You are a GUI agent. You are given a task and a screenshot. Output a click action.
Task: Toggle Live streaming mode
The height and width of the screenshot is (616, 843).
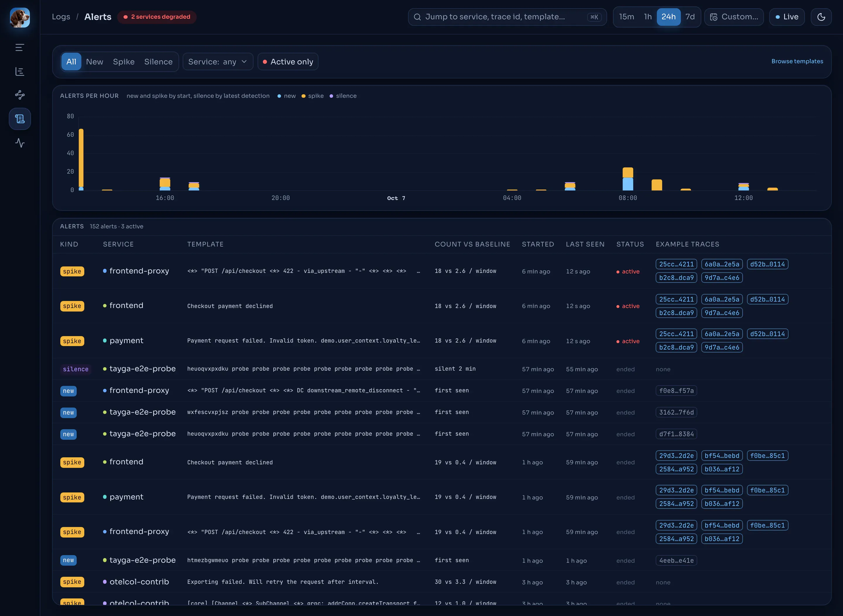point(787,17)
